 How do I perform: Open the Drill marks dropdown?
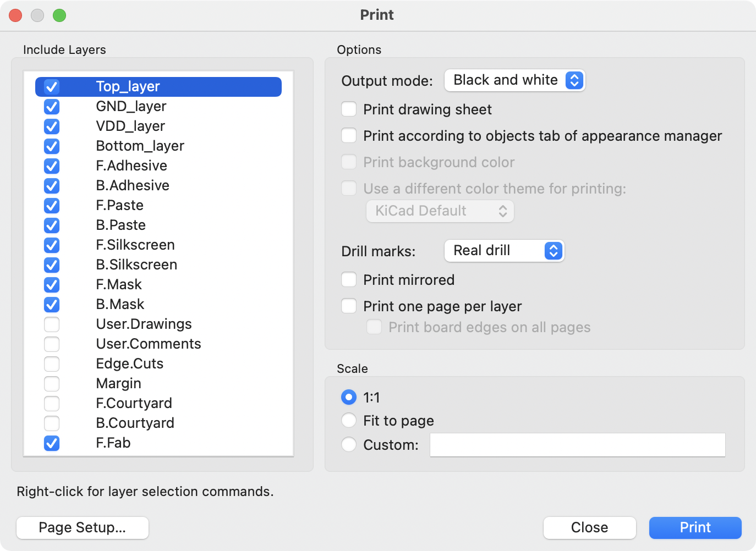504,251
